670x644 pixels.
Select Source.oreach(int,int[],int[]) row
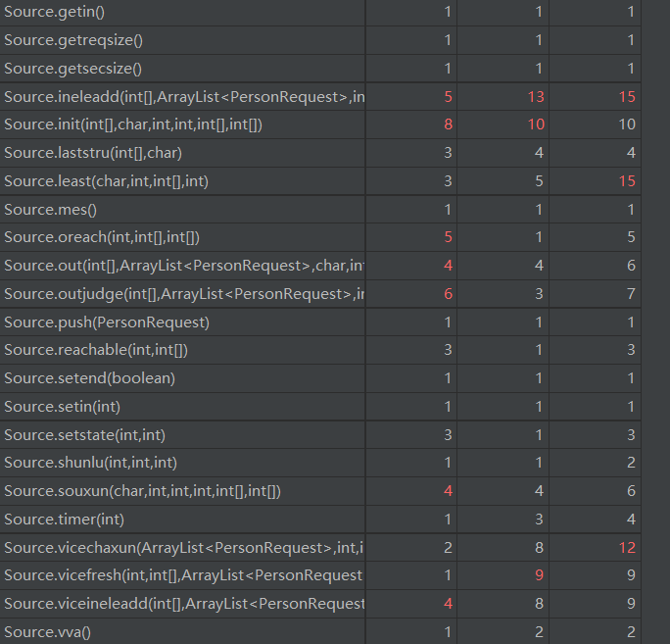point(102,237)
